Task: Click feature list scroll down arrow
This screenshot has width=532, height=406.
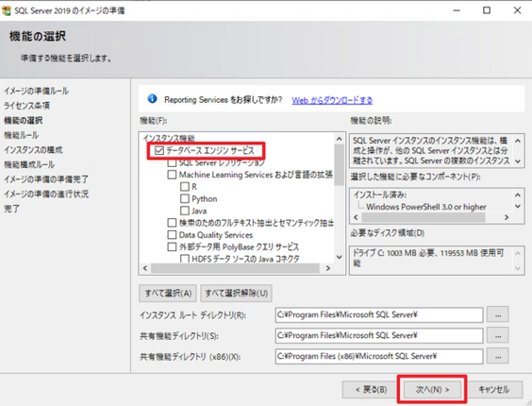Action: 339,257
